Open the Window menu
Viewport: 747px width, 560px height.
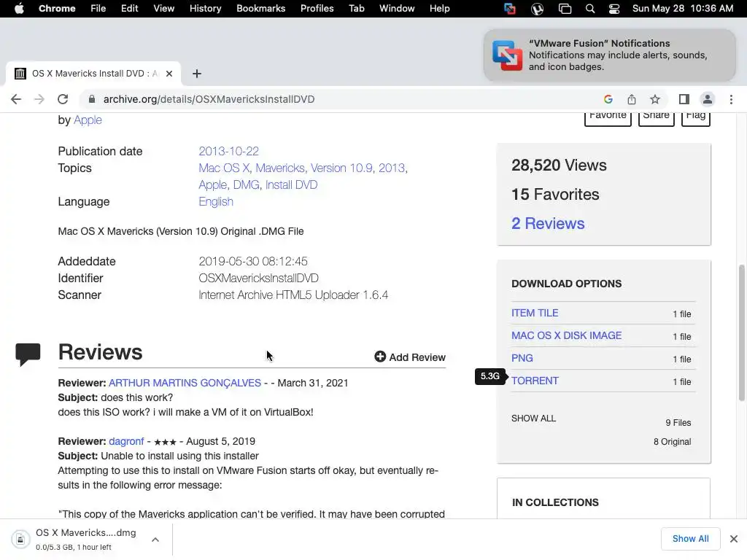[x=397, y=9]
